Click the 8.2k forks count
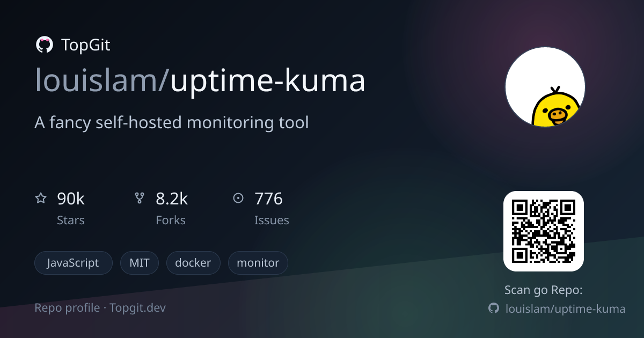 point(172,199)
